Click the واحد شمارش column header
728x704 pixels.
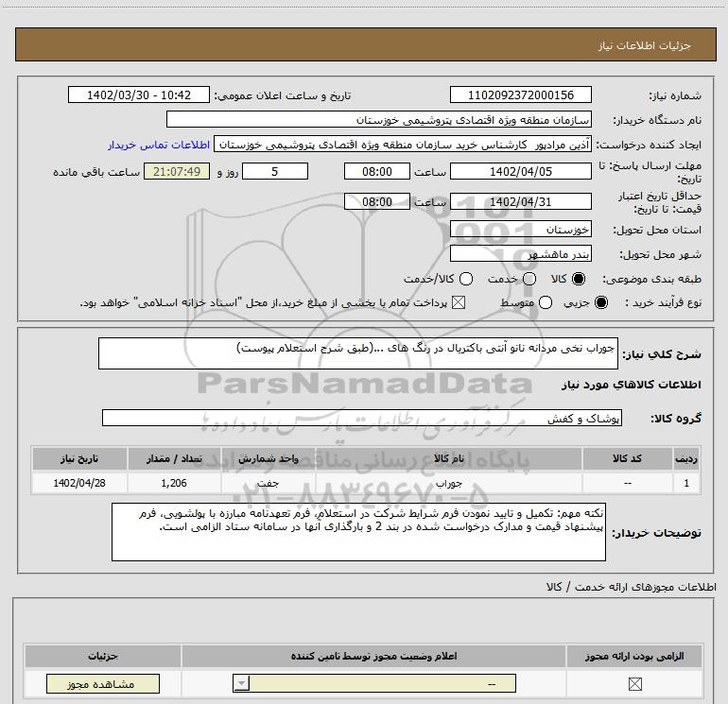(x=268, y=459)
